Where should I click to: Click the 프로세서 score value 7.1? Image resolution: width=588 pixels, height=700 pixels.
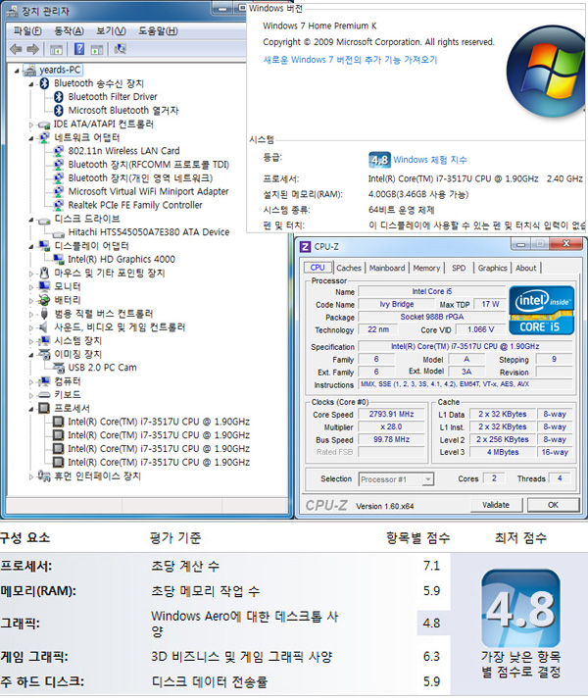431,566
